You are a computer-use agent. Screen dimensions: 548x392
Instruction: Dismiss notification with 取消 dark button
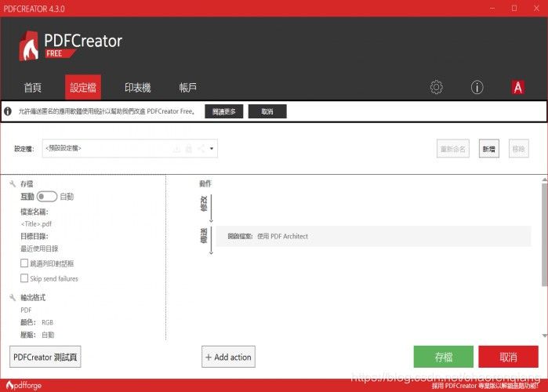tap(267, 111)
